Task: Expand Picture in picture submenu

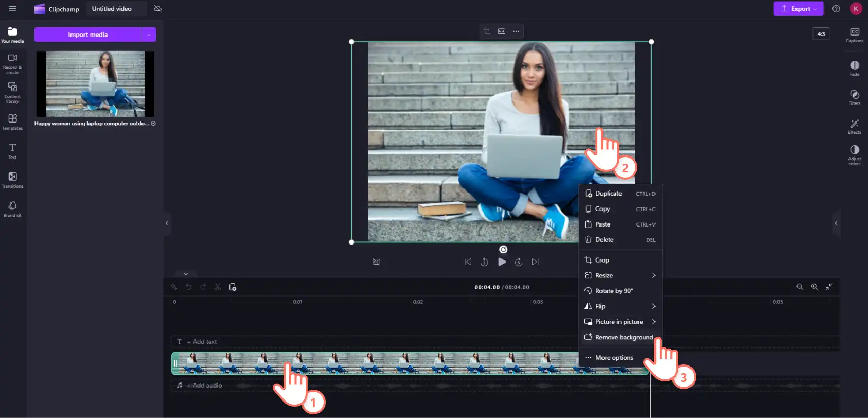Action: (621, 322)
